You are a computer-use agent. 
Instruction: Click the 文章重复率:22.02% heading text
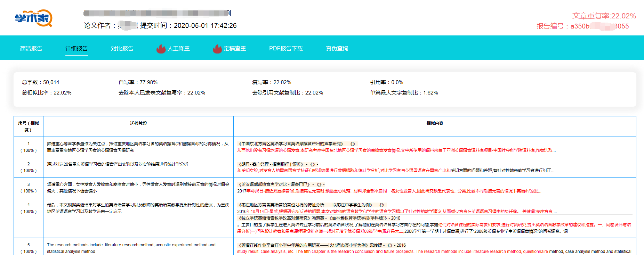click(604, 16)
